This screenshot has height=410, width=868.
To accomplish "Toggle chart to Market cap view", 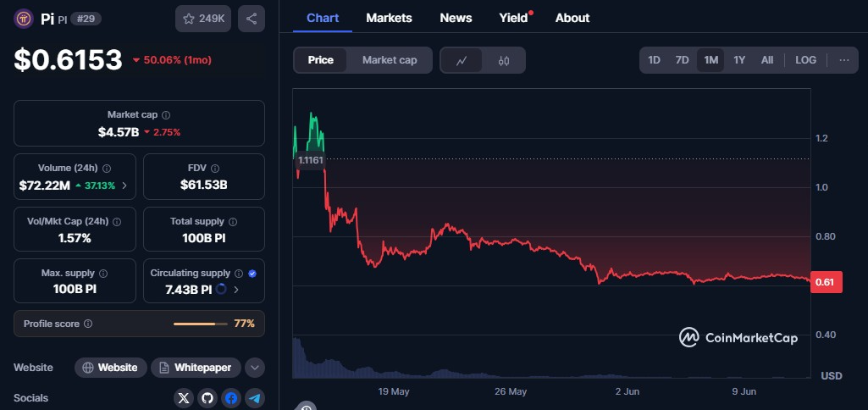I will coord(390,60).
